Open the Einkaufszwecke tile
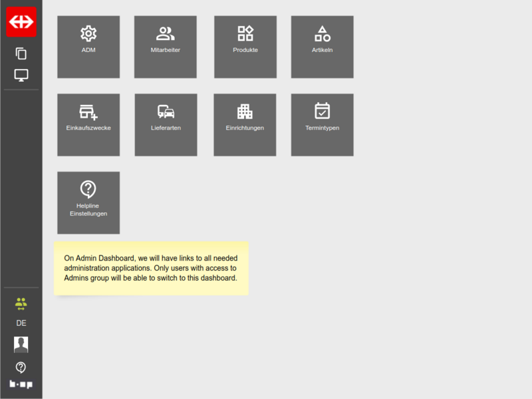The width and height of the screenshot is (532, 399). (88, 124)
